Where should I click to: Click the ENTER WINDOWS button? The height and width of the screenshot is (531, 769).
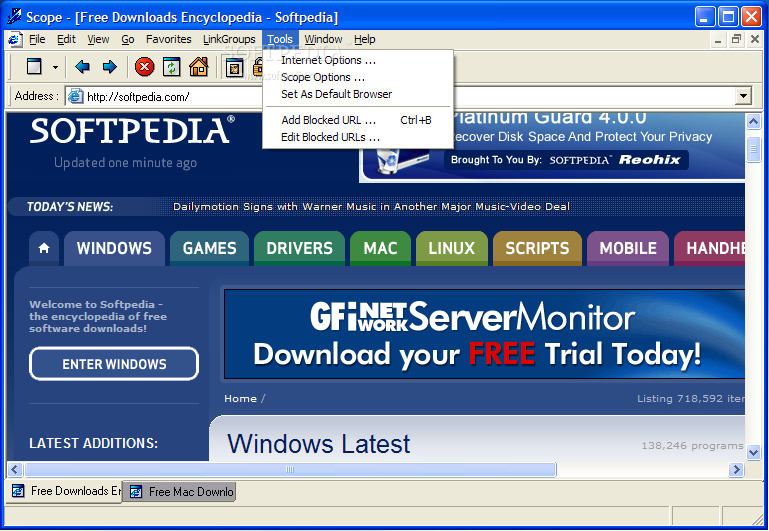point(114,364)
